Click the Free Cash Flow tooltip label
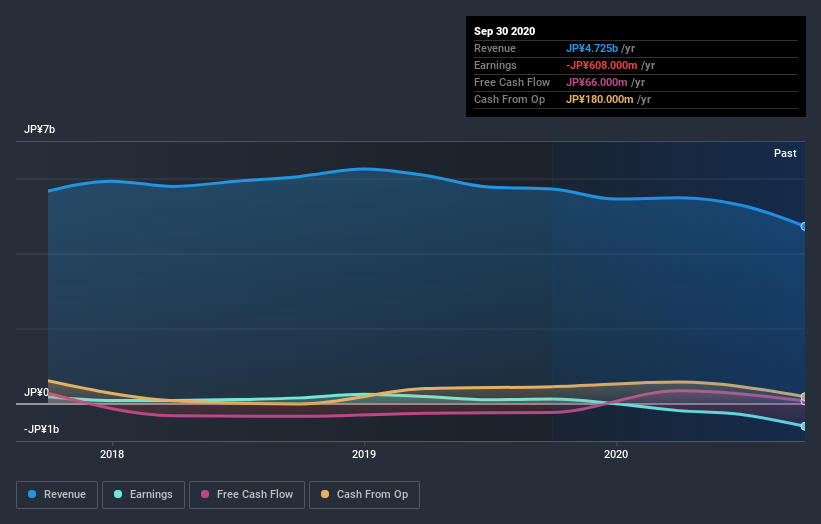 tap(512, 82)
